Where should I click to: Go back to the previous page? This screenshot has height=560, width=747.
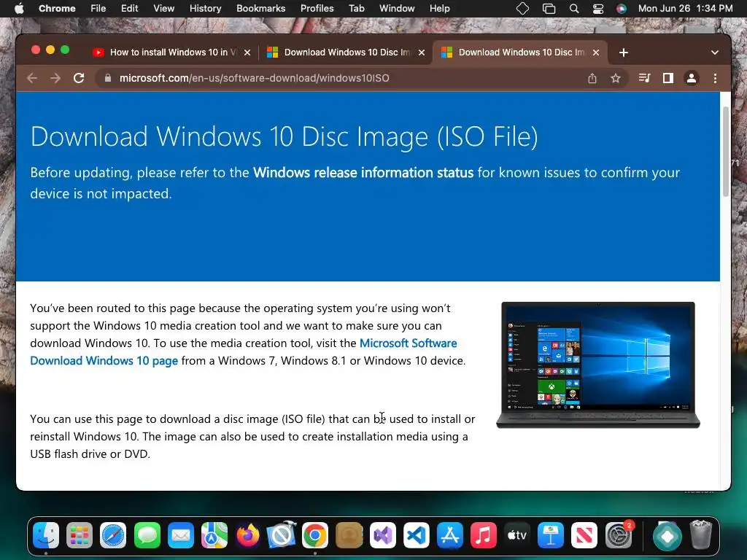pyautogui.click(x=32, y=78)
